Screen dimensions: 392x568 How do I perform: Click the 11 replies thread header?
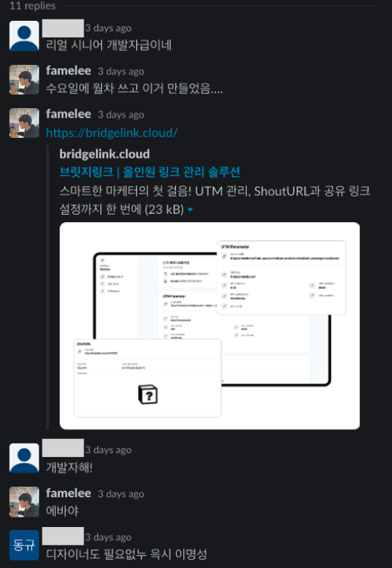pos(33,6)
